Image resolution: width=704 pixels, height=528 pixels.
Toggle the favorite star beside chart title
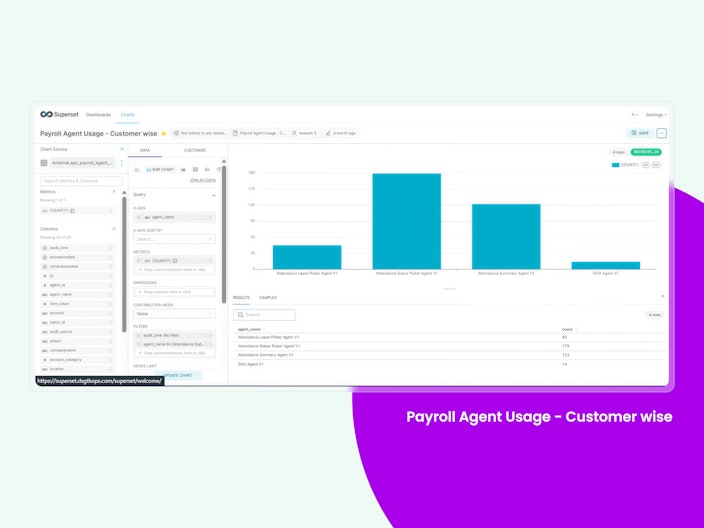163,133
